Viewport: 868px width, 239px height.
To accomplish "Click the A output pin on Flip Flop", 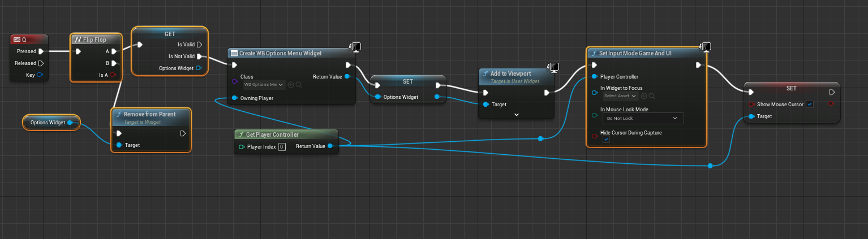I will point(114,51).
